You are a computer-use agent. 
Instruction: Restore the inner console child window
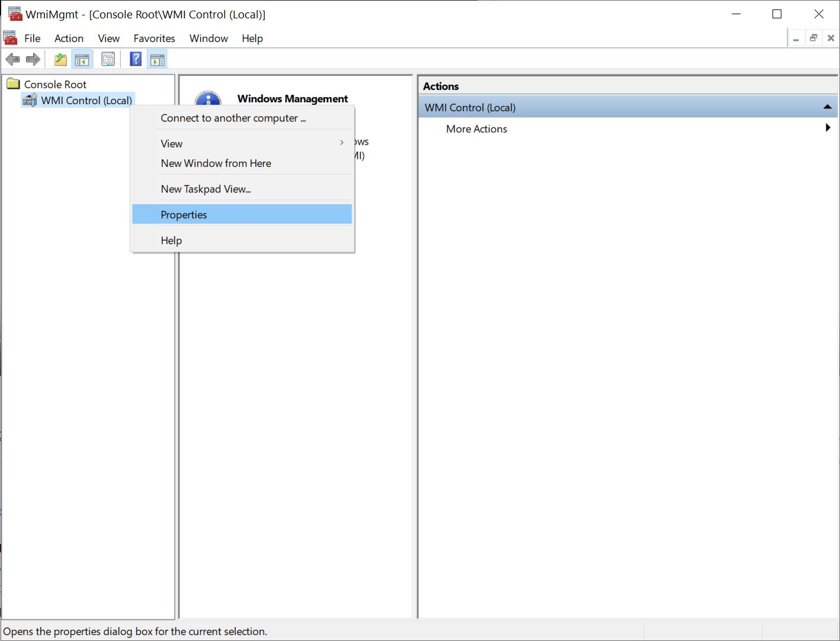813,38
